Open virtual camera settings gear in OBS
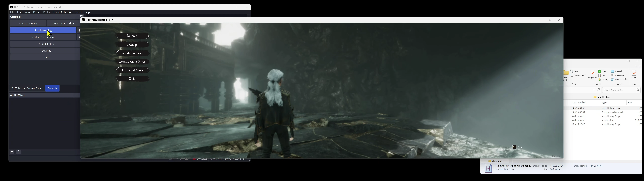 (x=79, y=37)
